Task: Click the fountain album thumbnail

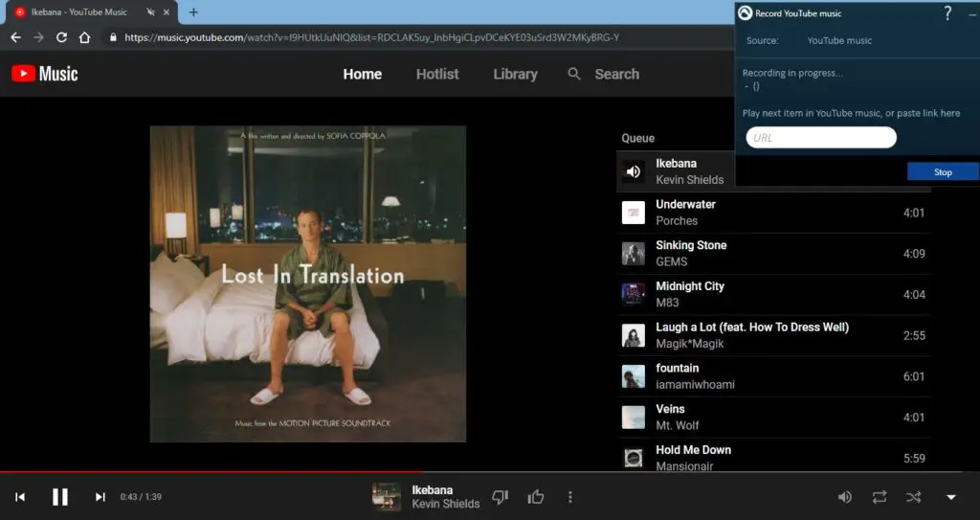Action: click(634, 376)
